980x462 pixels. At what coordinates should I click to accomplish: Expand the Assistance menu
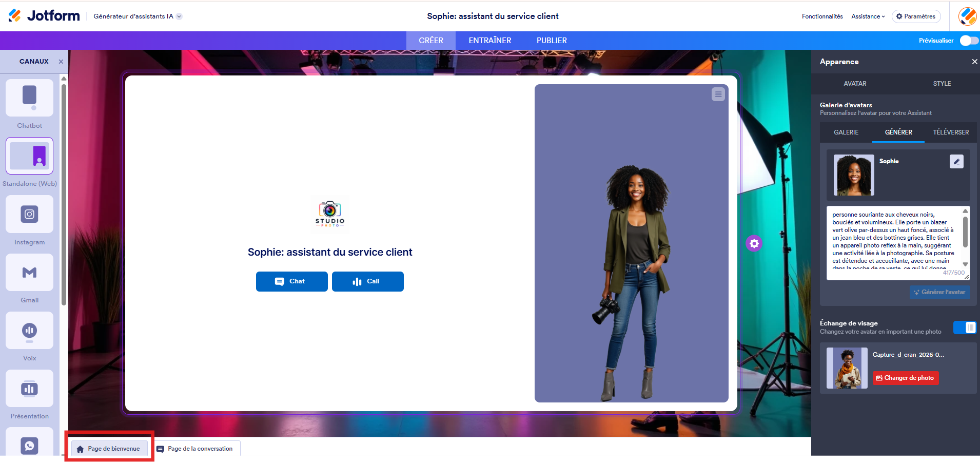point(868,16)
